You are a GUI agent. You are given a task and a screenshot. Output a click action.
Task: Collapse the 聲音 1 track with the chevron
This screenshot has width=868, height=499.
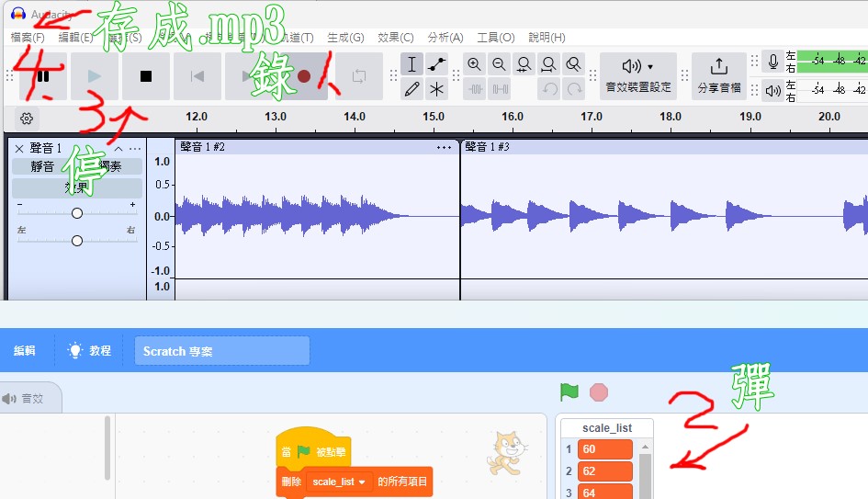click(x=118, y=148)
